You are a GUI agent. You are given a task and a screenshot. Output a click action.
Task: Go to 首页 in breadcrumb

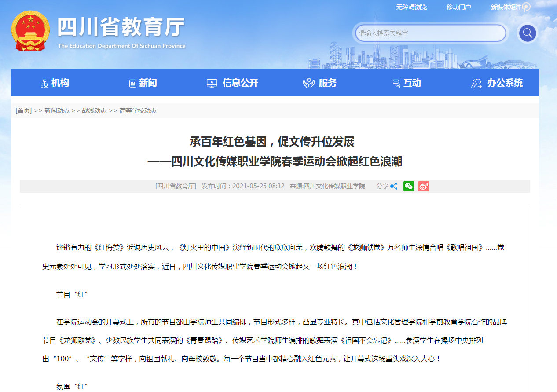click(24, 110)
